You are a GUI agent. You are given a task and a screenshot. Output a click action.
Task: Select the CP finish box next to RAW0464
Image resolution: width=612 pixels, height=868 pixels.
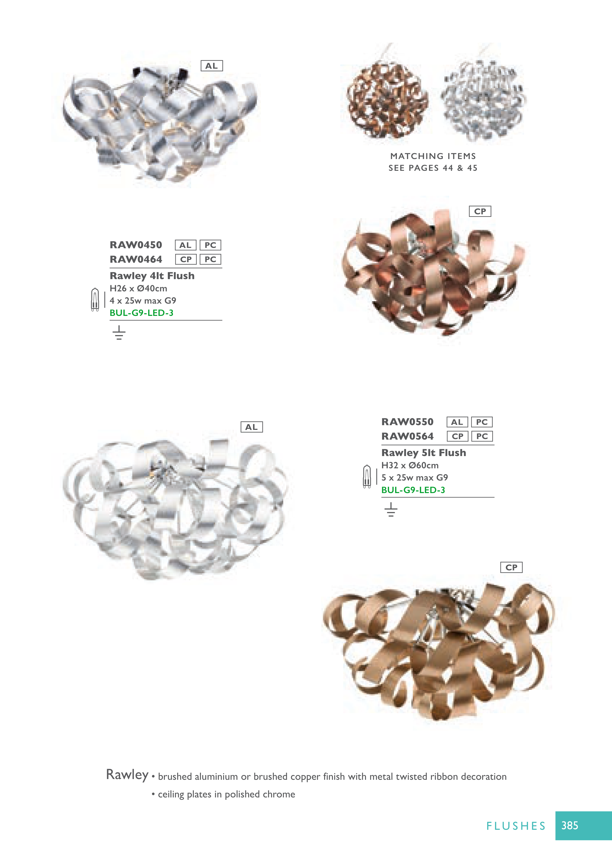pyautogui.click(x=186, y=259)
